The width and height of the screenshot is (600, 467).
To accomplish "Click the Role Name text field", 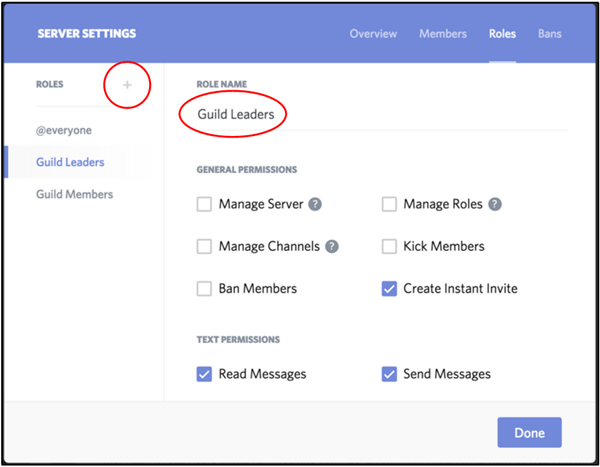I will [380, 115].
